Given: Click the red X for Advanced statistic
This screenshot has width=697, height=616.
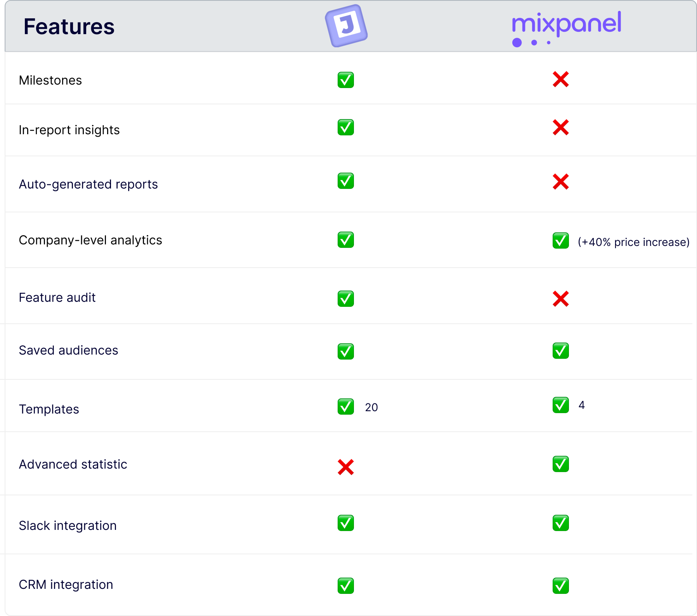Looking at the screenshot, I should tap(346, 467).
